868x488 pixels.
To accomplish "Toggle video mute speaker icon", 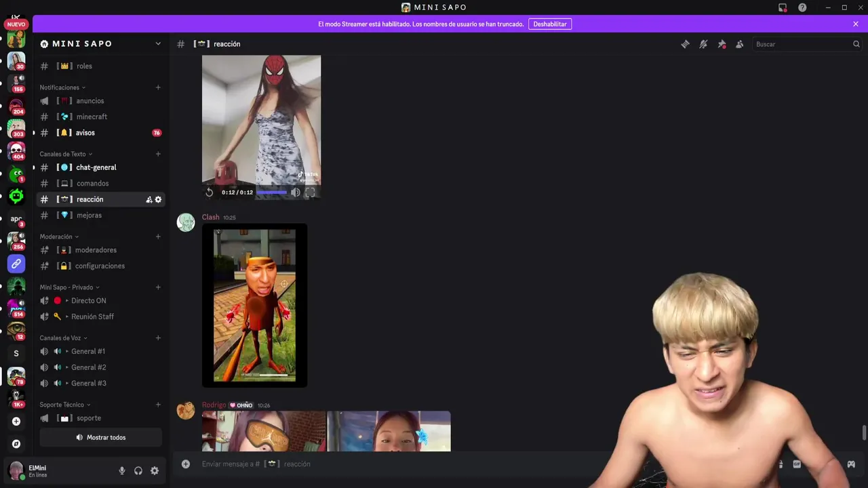I will tap(296, 192).
